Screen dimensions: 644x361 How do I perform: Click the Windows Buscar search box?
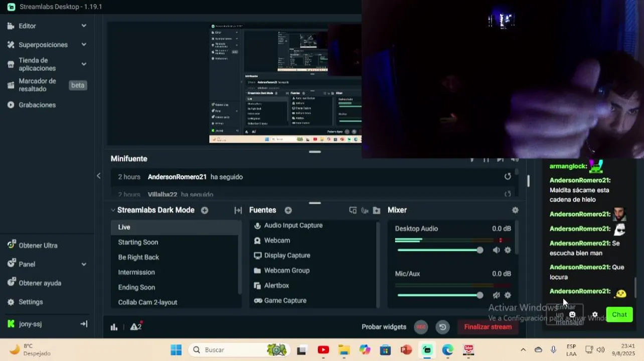(239, 349)
